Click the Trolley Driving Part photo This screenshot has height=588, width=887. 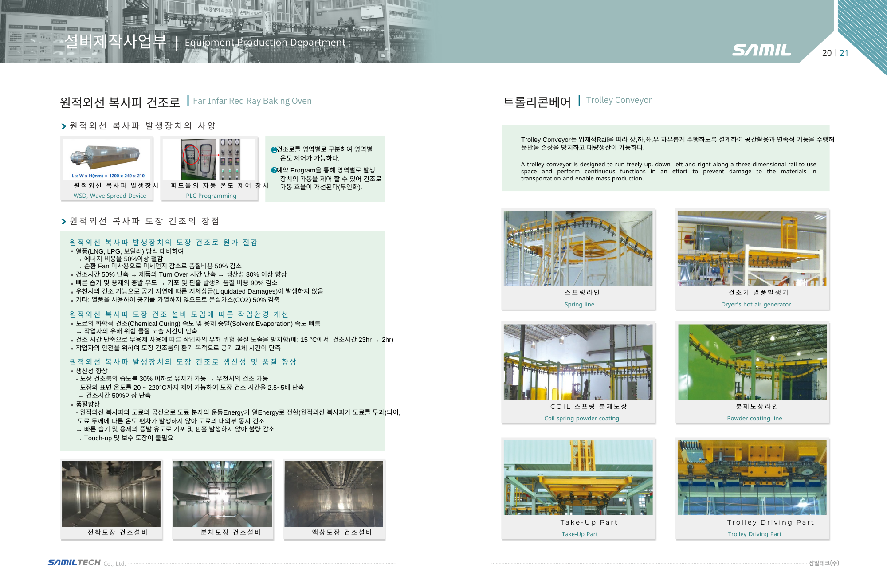pos(752,477)
